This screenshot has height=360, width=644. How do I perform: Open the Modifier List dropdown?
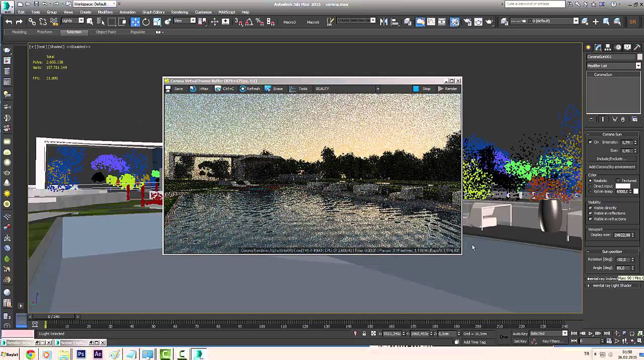614,66
